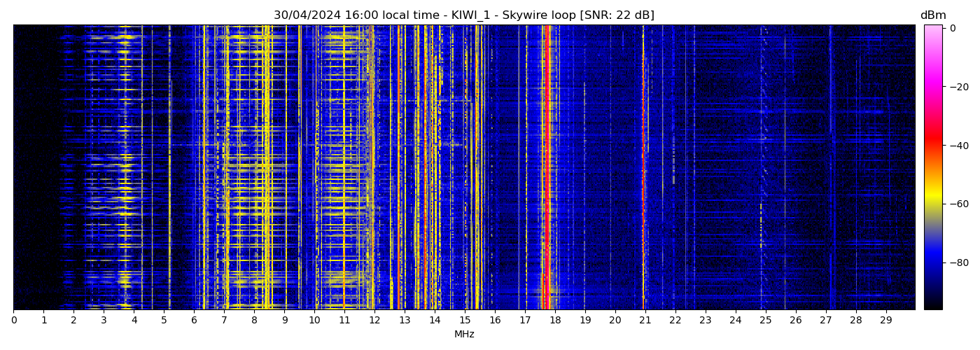The width and height of the screenshot is (980, 350).
Task: Click the bright yellow line at 9.5 MHz
Action: [x=300, y=168]
